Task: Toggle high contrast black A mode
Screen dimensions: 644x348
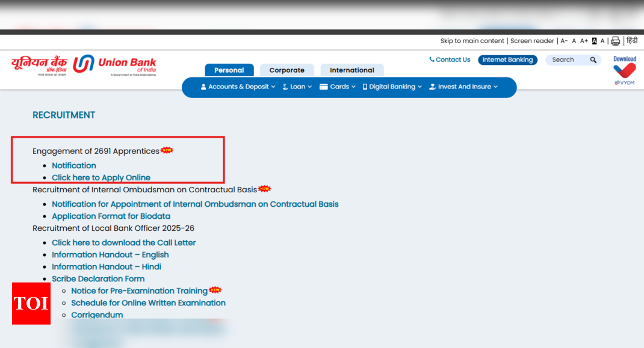Action: coord(594,41)
